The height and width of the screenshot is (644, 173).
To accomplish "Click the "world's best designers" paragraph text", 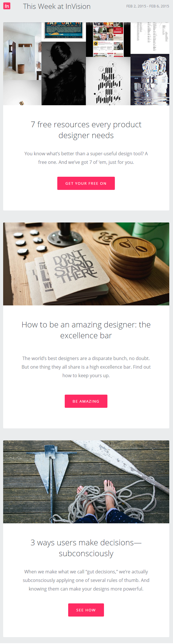I will 86,367.
